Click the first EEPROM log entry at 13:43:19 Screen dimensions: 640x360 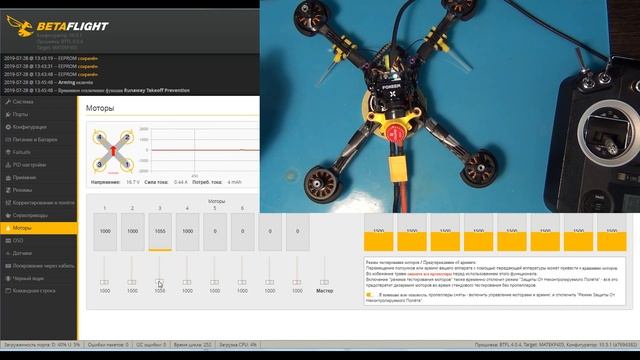[51, 58]
